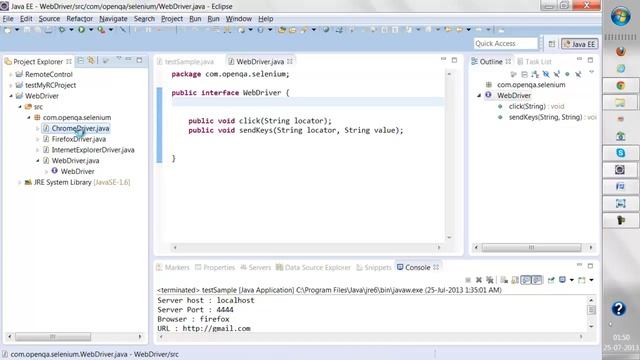Click the New file toolbar icon

pyautogui.click(x=7, y=30)
